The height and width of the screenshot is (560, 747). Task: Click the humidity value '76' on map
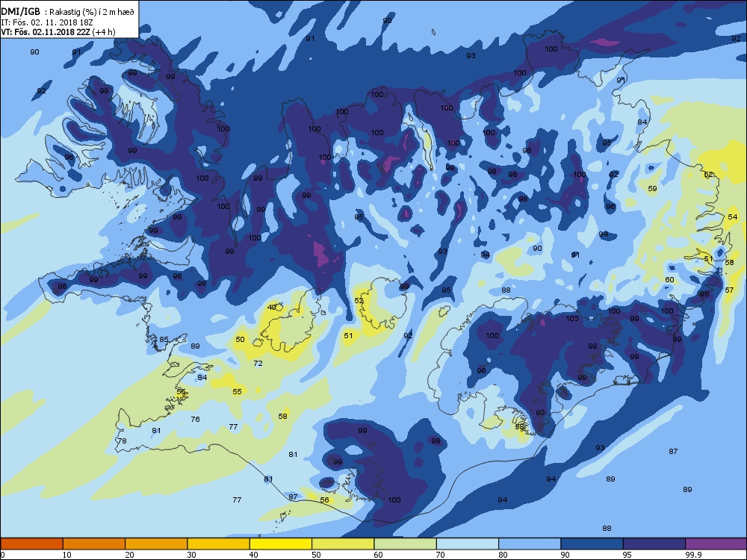pos(195,420)
